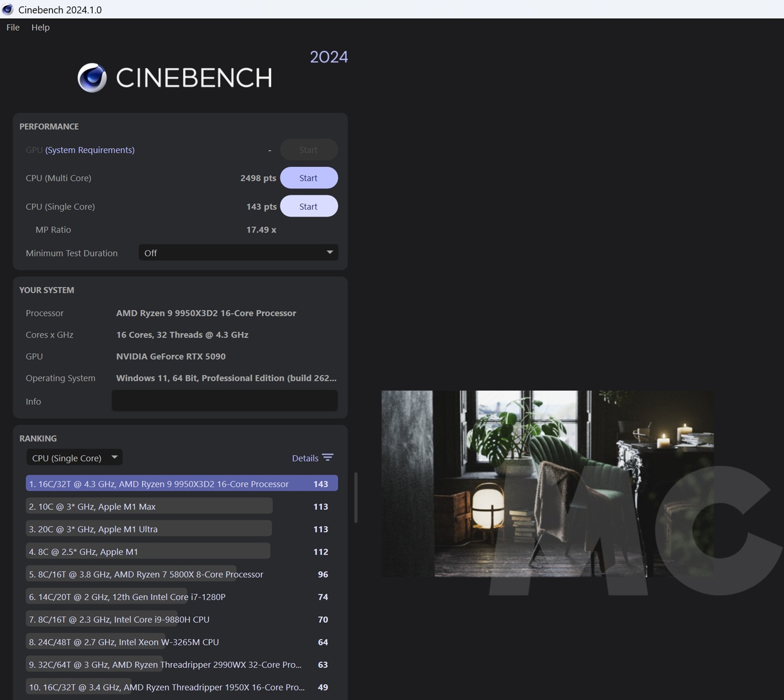Screen dimensions: 784x700
Task: Open the System Requirements link
Action: [90, 150]
